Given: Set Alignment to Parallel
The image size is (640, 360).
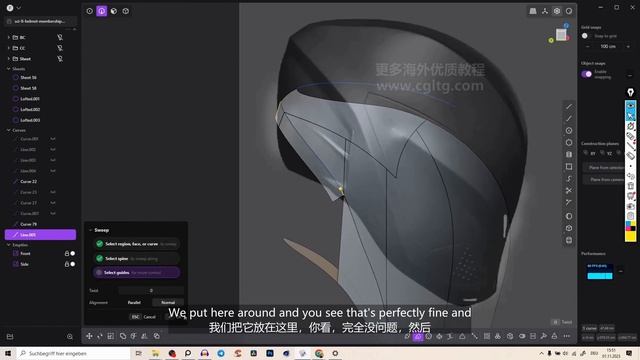Looking at the screenshot, I should pos(134,302).
